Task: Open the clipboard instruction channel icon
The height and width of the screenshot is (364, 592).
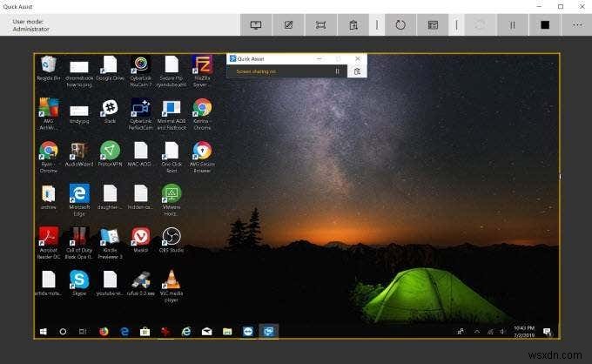Action: point(353,25)
